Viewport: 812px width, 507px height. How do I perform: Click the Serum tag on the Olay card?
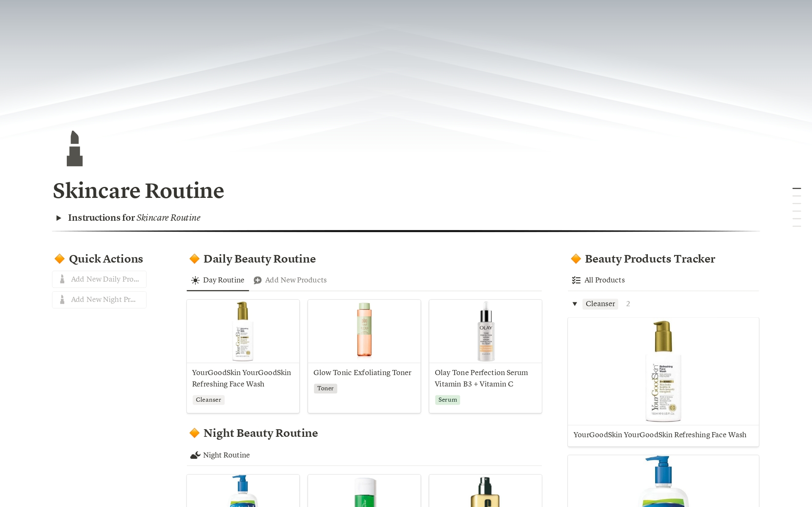tap(447, 400)
